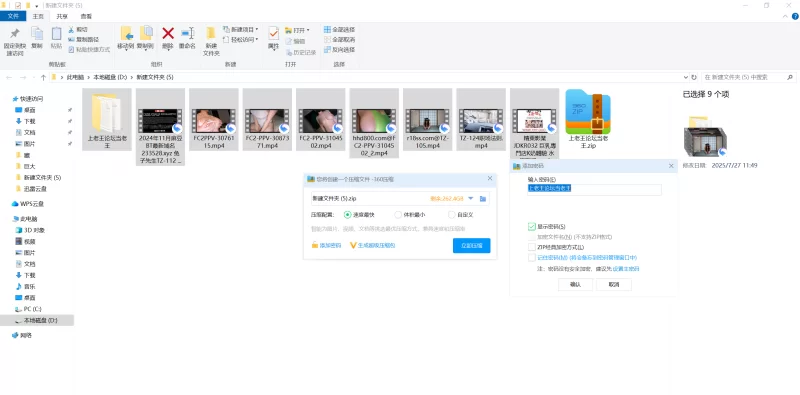Click the Back navigation arrow
This screenshot has height=395, width=800.
tap(9, 78)
